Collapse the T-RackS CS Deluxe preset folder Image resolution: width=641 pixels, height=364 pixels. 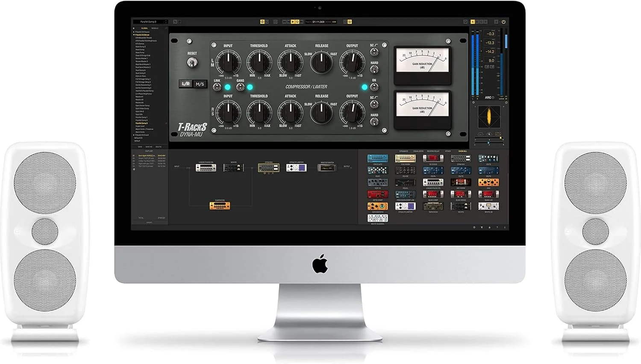134,35
